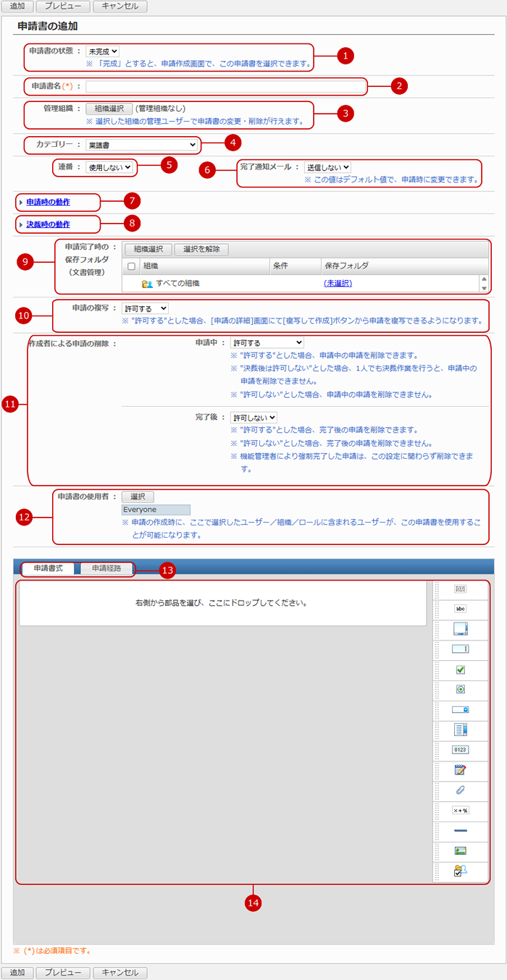Select the dropdown list part icon
The height and width of the screenshot is (980, 507).
pyautogui.click(x=461, y=709)
